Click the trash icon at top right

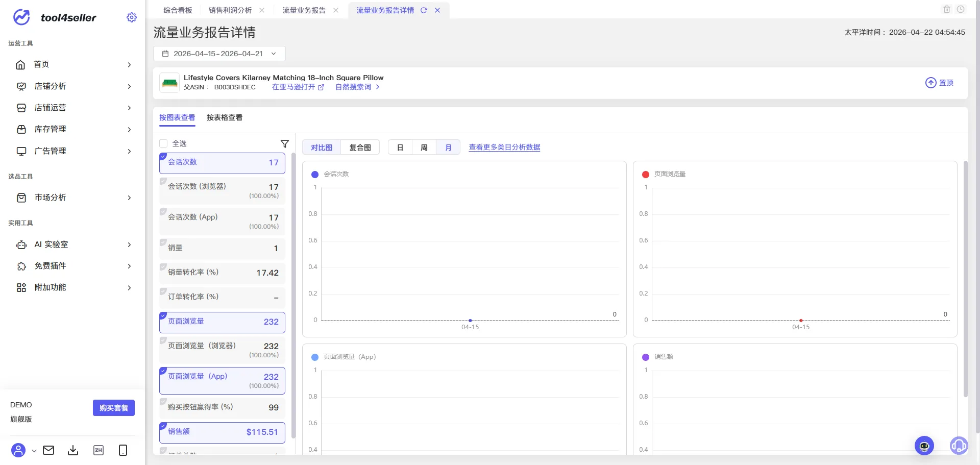[x=947, y=9]
